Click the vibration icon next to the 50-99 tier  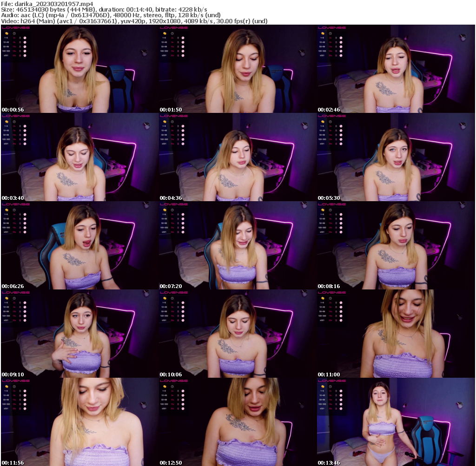(x=20, y=47)
